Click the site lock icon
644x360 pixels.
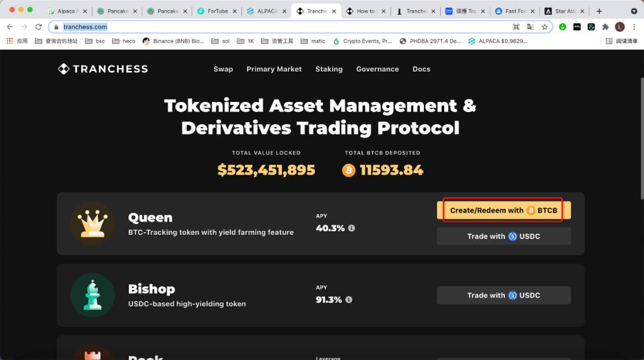56,27
